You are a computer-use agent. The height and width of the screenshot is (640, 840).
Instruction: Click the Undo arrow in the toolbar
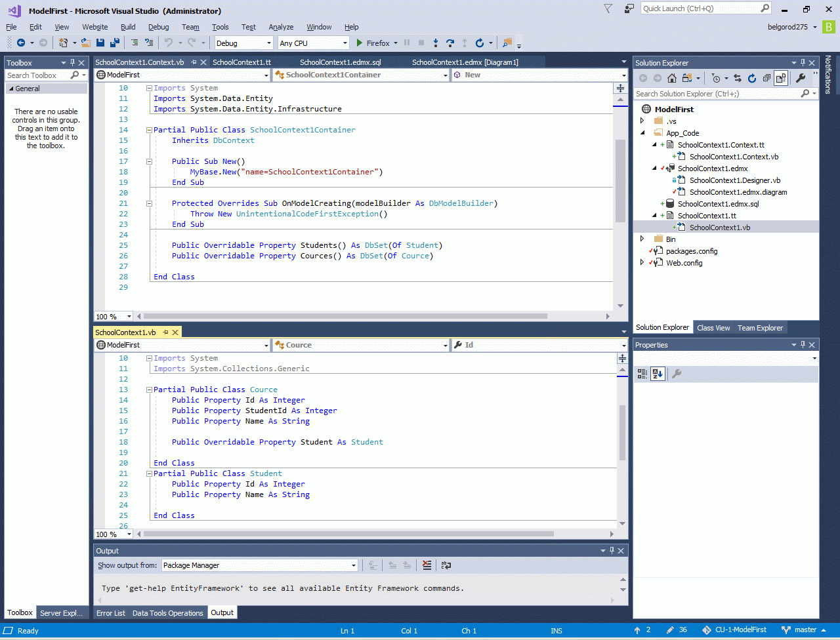click(x=168, y=43)
